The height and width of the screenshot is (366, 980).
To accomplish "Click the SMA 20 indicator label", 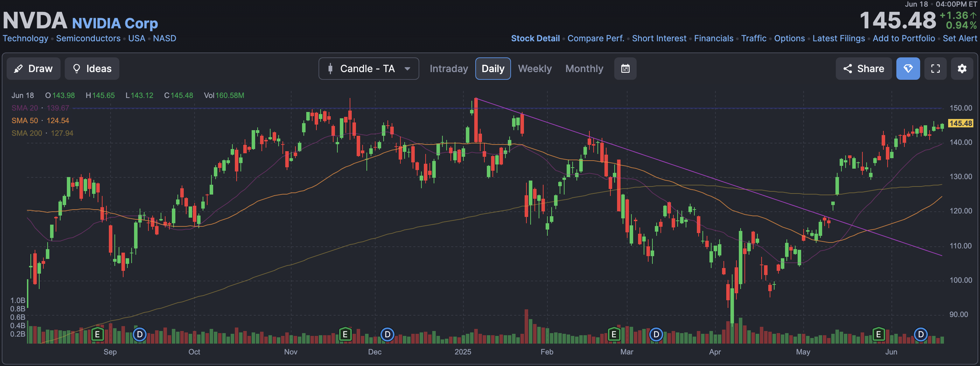I will pos(40,108).
